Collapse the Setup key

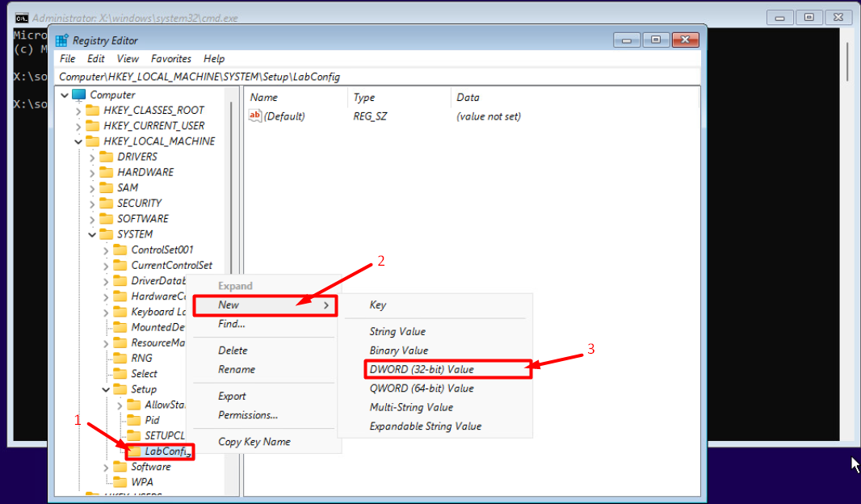(x=106, y=389)
